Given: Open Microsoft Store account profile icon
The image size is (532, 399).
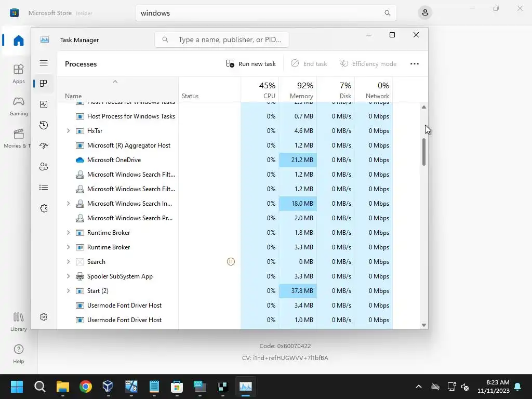Looking at the screenshot, I should (x=425, y=13).
